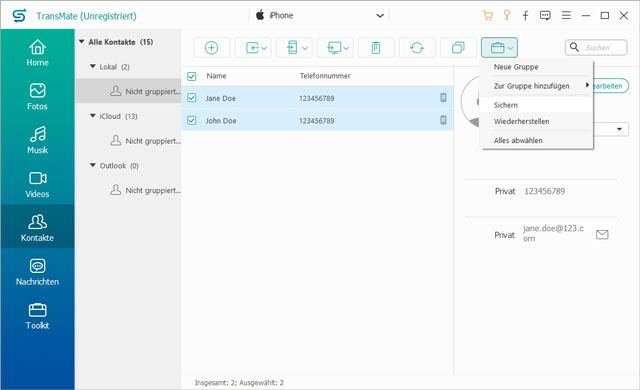
Task: Open the Facebook icon link
Action: click(525, 16)
